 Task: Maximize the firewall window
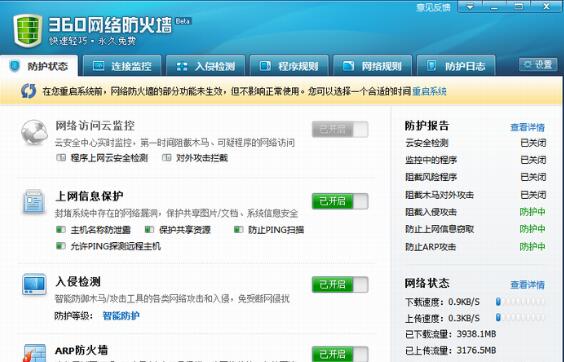click(x=518, y=6)
